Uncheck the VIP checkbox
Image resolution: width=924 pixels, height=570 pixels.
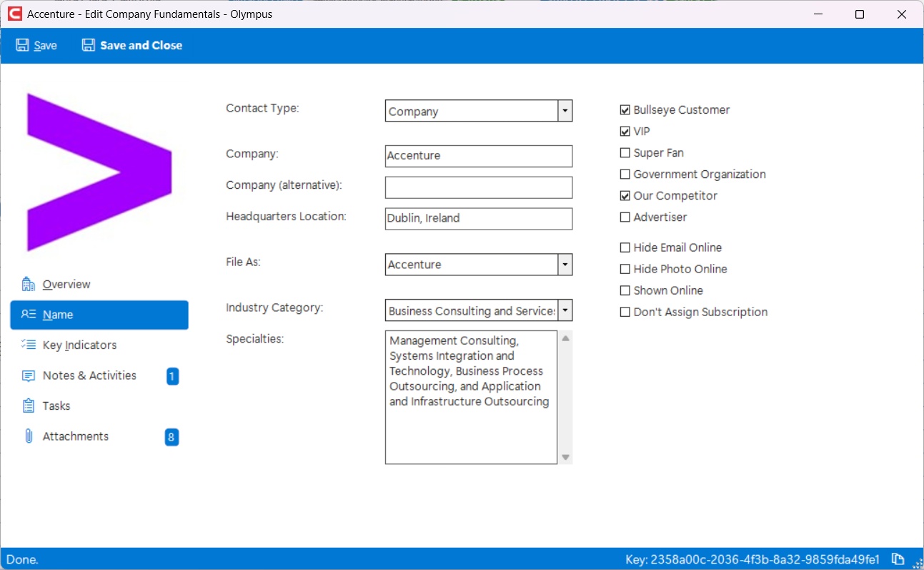click(x=625, y=132)
